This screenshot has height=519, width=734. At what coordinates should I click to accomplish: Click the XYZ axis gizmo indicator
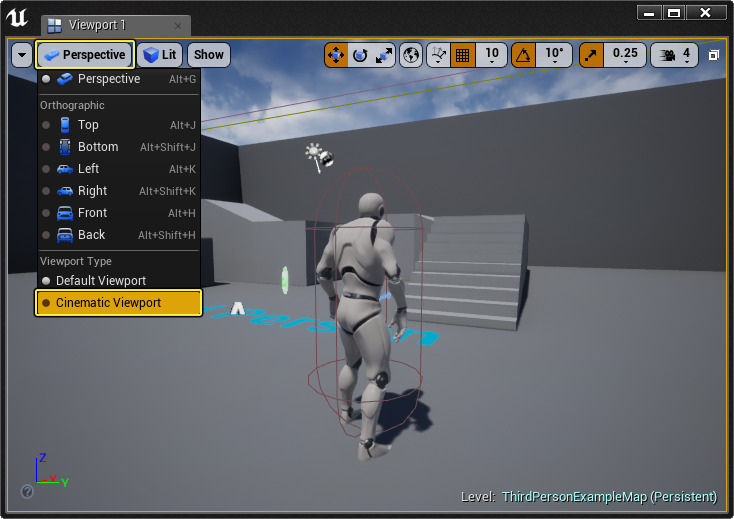click(51, 471)
